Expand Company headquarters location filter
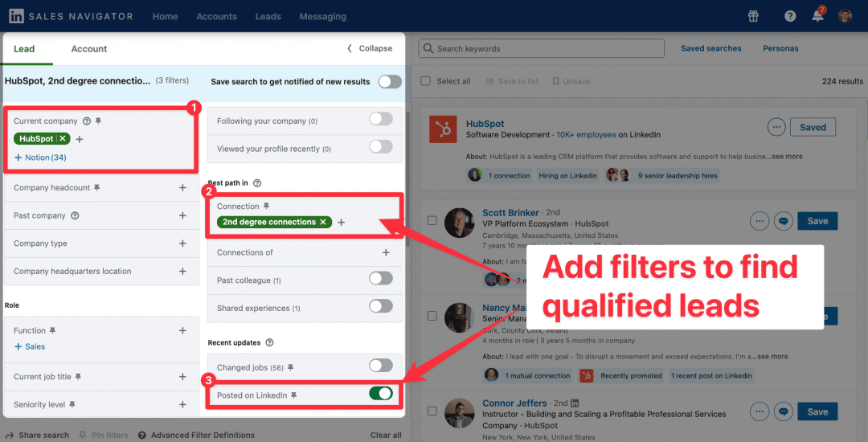The height and width of the screenshot is (442, 868). [182, 271]
